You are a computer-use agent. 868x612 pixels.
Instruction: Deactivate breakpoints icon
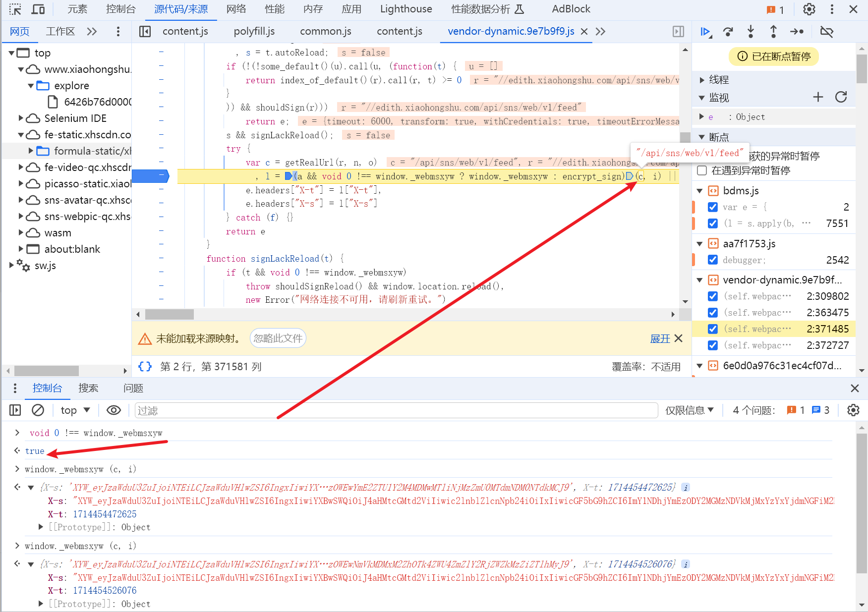pos(826,32)
